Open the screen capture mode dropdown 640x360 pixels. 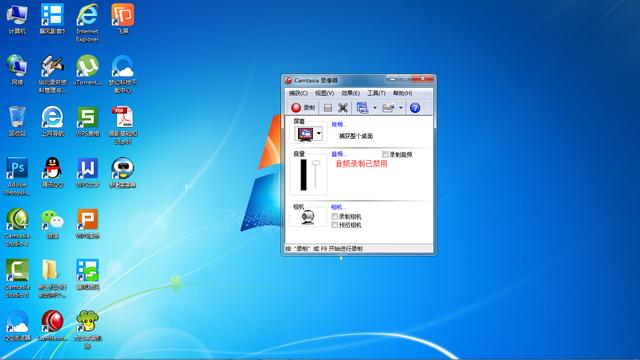[x=319, y=133]
